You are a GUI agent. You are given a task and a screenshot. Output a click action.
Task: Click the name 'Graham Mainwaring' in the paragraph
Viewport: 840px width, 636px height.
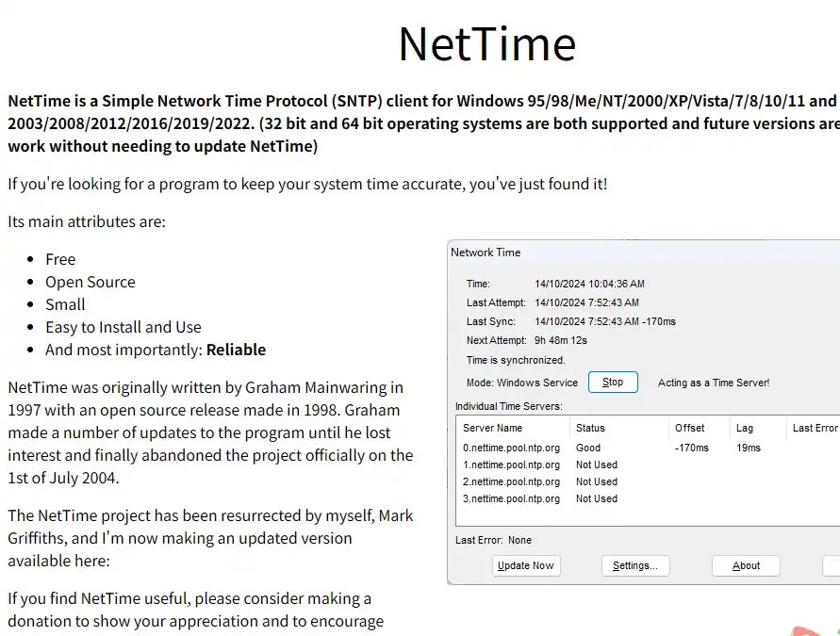click(x=316, y=387)
